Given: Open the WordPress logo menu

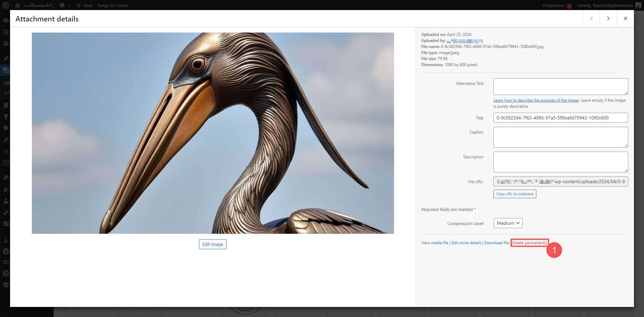Looking at the screenshot, I should [x=6, y=5].
